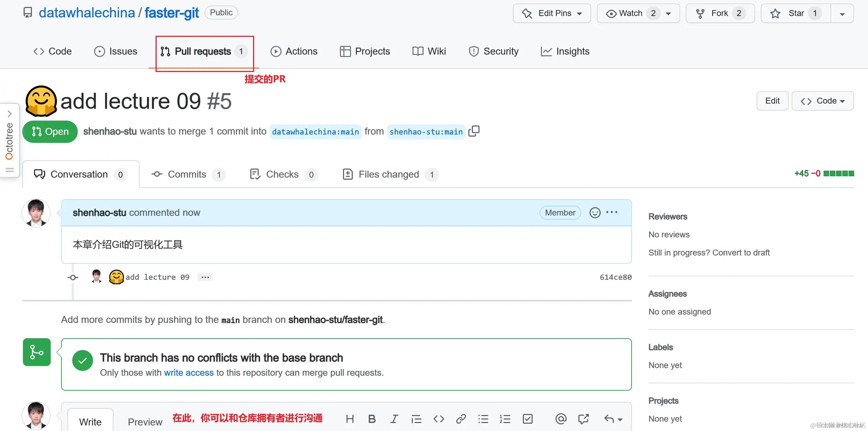Follow the write access link

[189, 373]
